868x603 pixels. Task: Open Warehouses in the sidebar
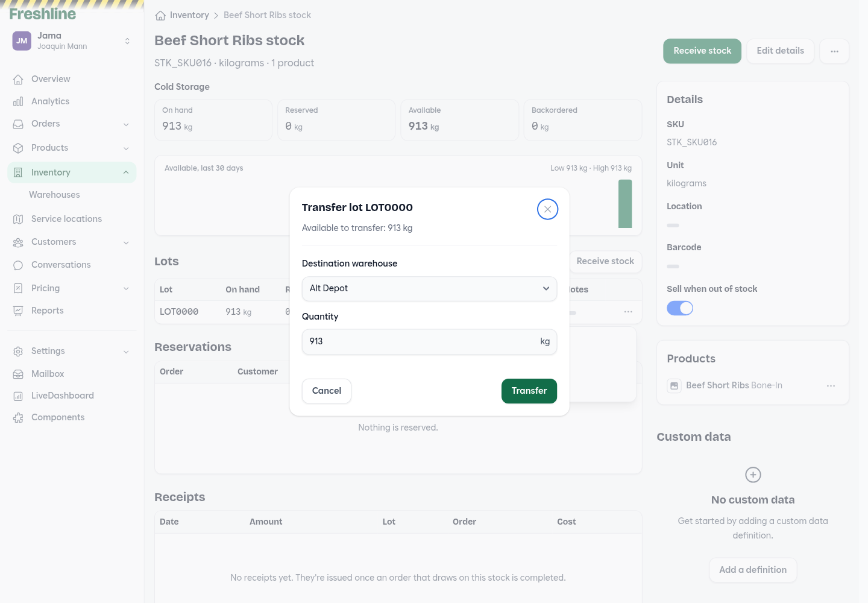tap(54, 195)
